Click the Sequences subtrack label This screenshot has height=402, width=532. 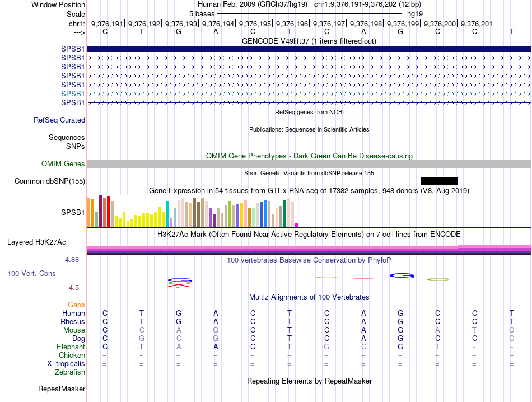pos(67,137)
